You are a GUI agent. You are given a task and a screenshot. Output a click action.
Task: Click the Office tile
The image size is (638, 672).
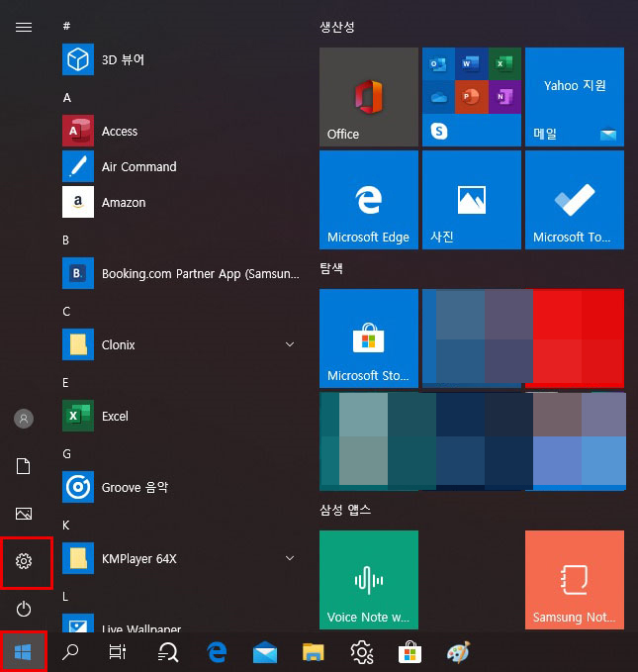pyautogui.click(x=369, y=97)
